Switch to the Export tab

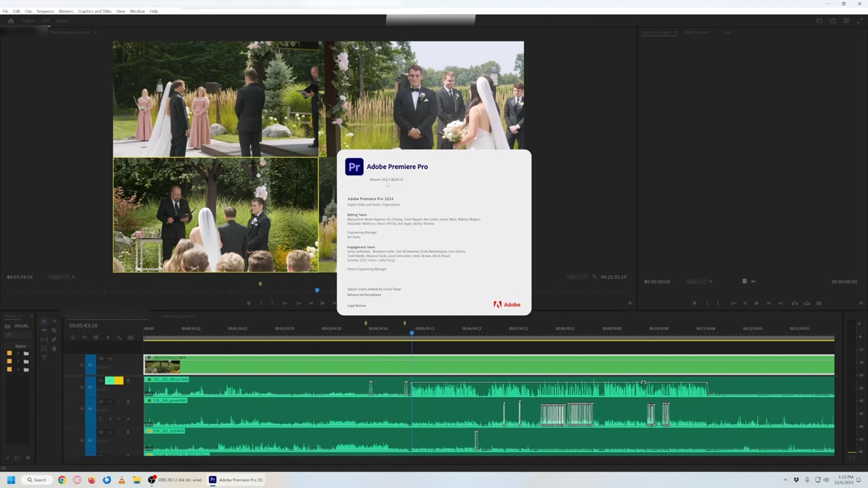coord(62,21)
